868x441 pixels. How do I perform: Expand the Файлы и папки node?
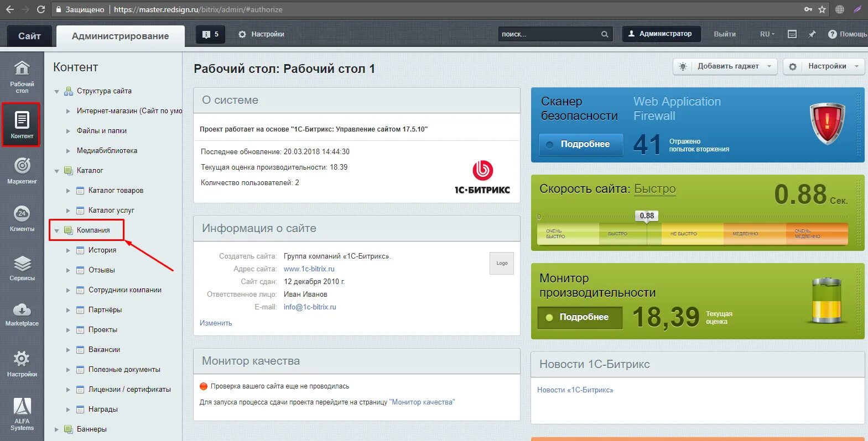[x=68, y=131]
